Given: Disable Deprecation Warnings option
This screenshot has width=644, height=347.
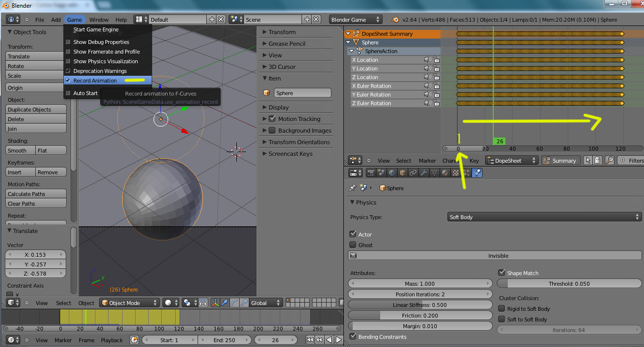Looking at the screenshot, I should [x=100, y=71].
